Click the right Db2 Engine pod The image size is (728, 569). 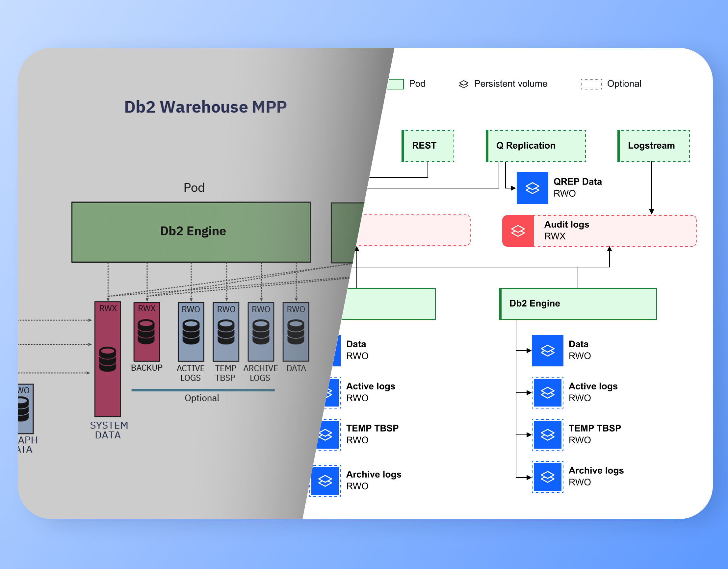coord(577,304)
